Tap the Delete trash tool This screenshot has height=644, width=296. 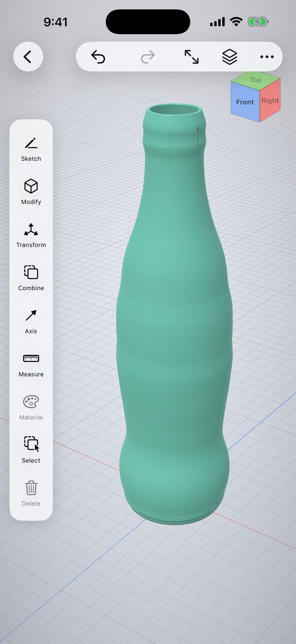tap(31, 494)
